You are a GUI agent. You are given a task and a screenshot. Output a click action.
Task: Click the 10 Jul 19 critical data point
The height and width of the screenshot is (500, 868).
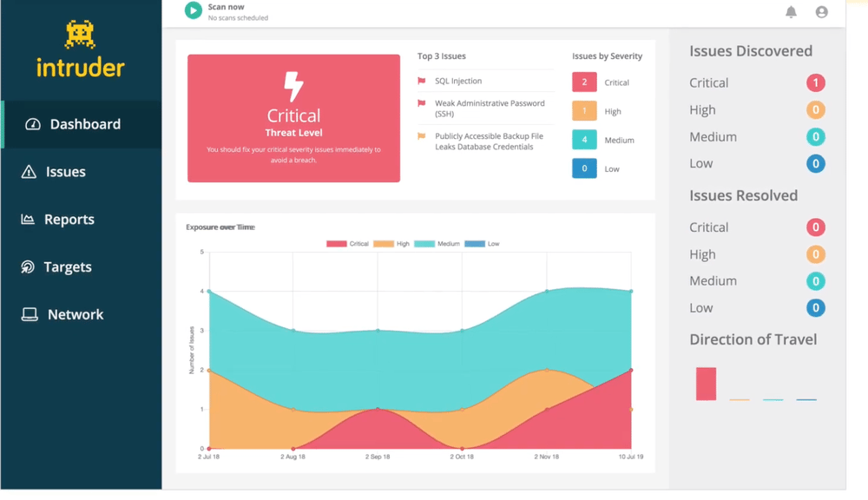631,370
